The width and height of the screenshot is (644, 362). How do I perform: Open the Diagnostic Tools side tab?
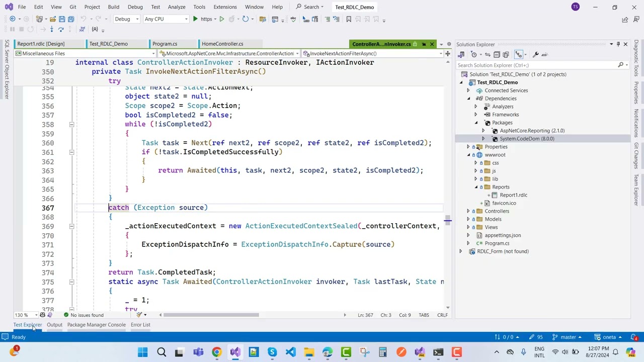tap(636, 58)
